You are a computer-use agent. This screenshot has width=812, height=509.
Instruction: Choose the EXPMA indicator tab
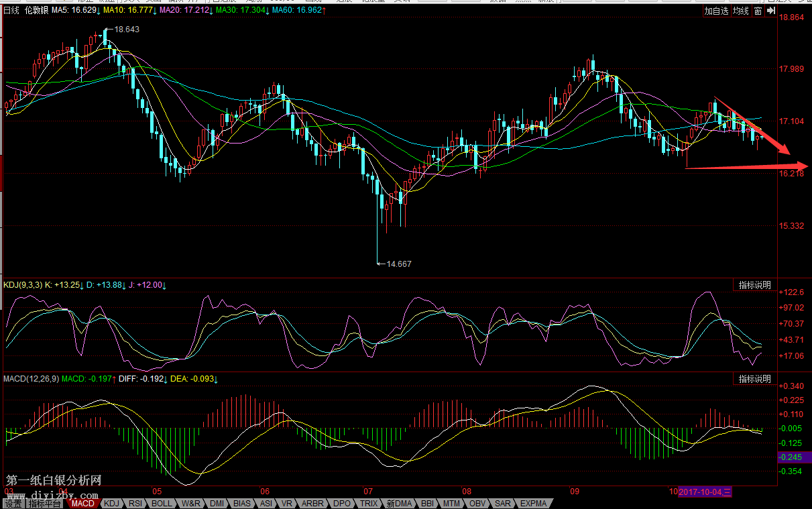534,504
